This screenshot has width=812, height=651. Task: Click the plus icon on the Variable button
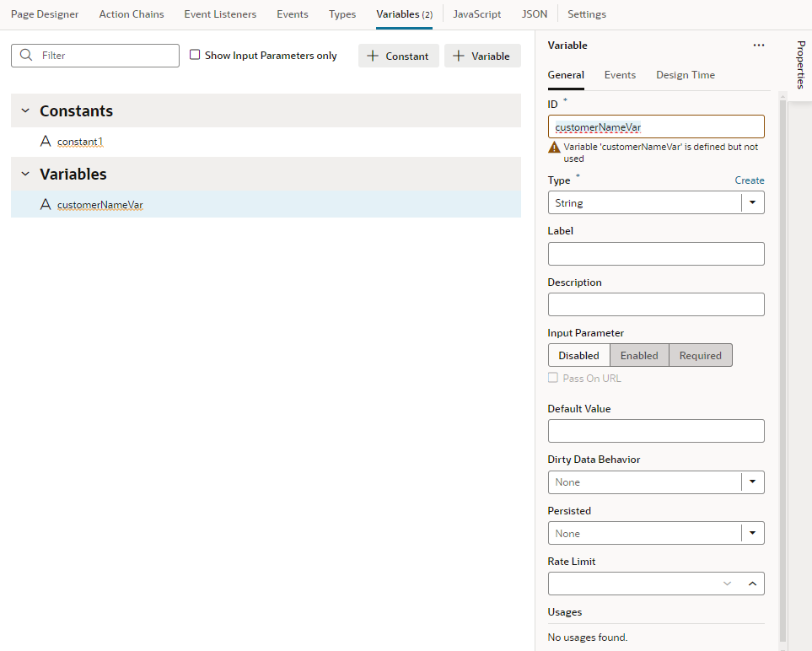pyautogui.click(x=460, y=55)
